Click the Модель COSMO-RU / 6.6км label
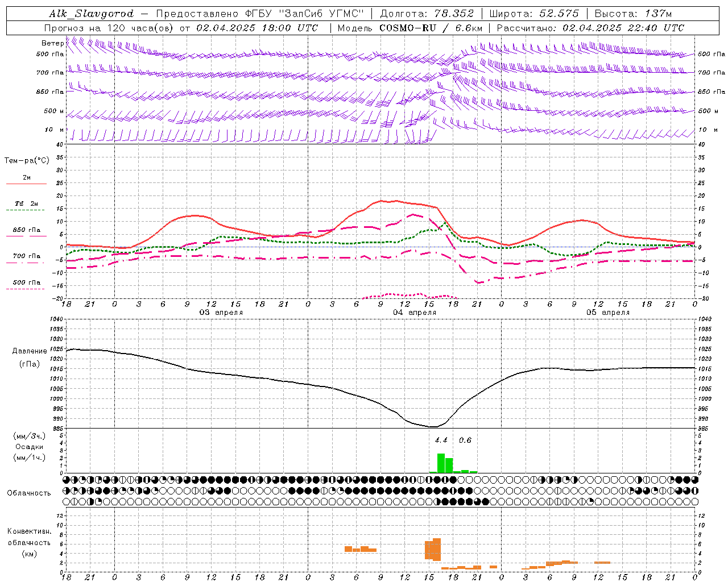 click(410, 28)
